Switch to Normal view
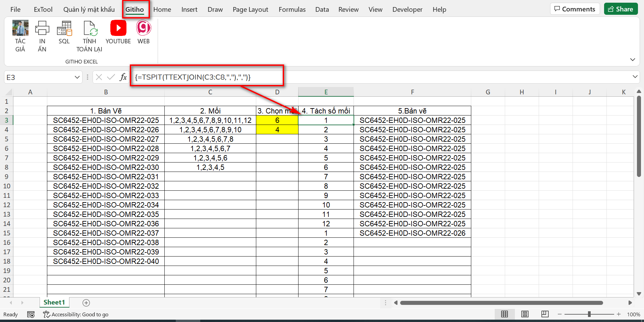 coord(504,314)
